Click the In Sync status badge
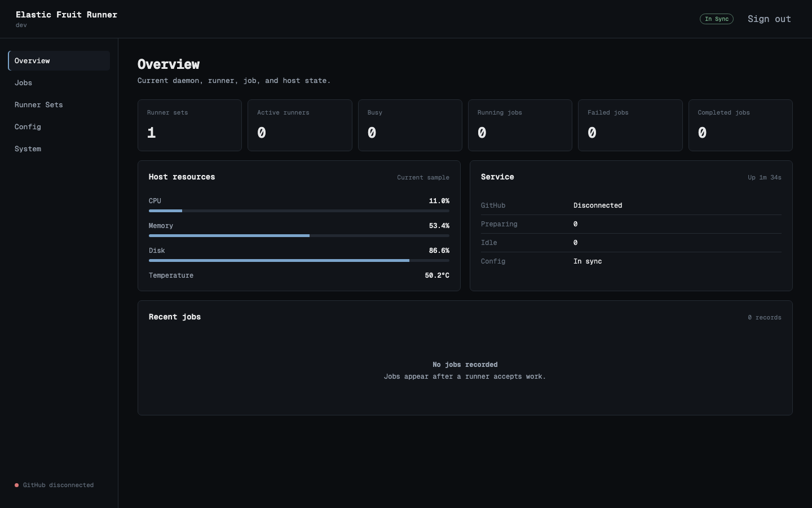Image resolution: width=812 pixels, height=508 pixels. click(x=717, y=19)
